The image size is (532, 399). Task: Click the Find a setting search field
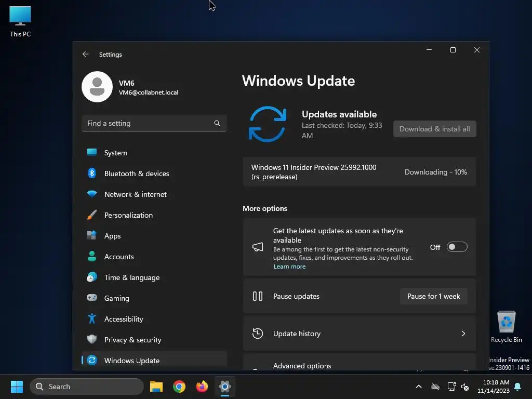[154, 123]
